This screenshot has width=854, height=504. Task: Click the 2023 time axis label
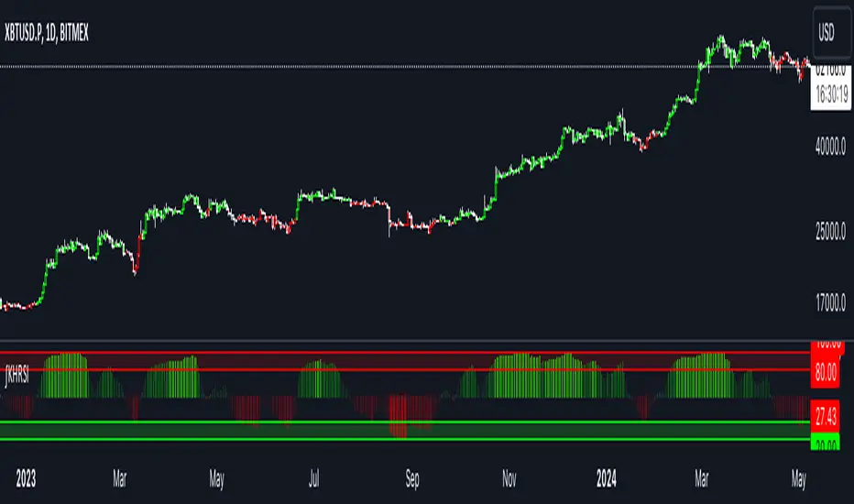(26, 479)
